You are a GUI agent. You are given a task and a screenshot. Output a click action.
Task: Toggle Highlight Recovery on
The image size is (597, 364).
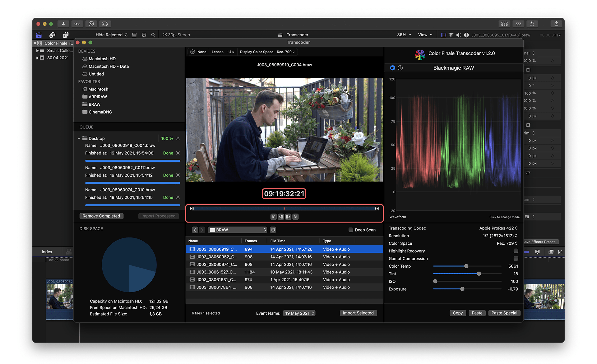516,251
